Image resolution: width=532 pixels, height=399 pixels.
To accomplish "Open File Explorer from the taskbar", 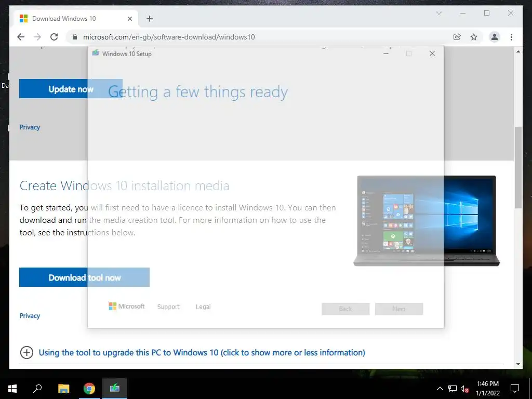I will coord(63,389).
